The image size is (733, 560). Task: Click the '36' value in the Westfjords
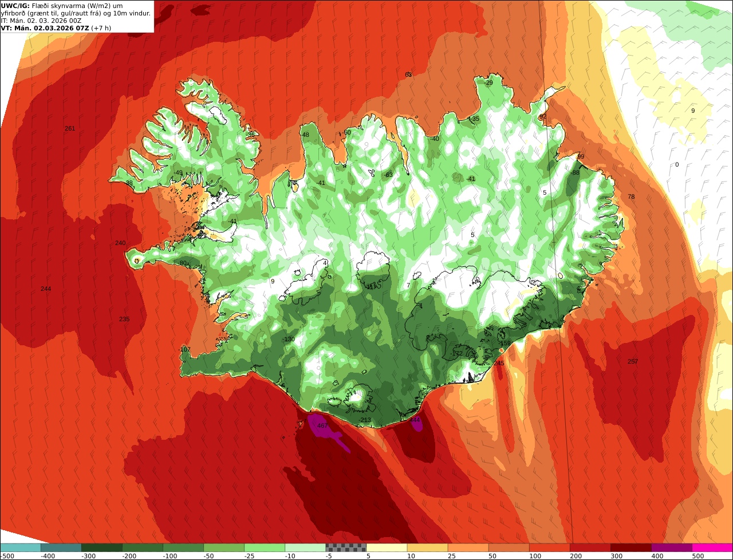click(251, 135)
